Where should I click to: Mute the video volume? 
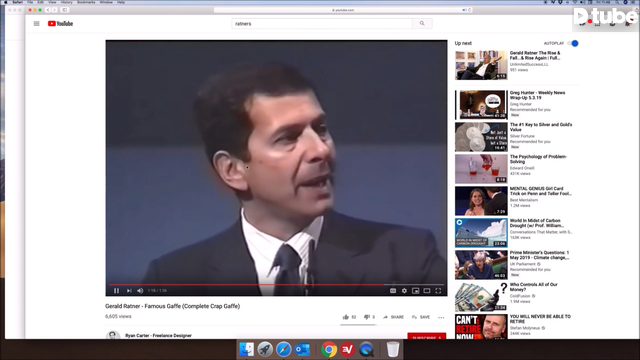[x=140, y=291]
